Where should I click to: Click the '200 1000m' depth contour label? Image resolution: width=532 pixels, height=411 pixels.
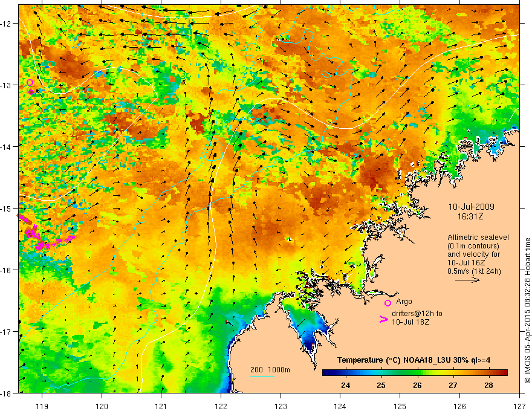[x=270, y=370]
